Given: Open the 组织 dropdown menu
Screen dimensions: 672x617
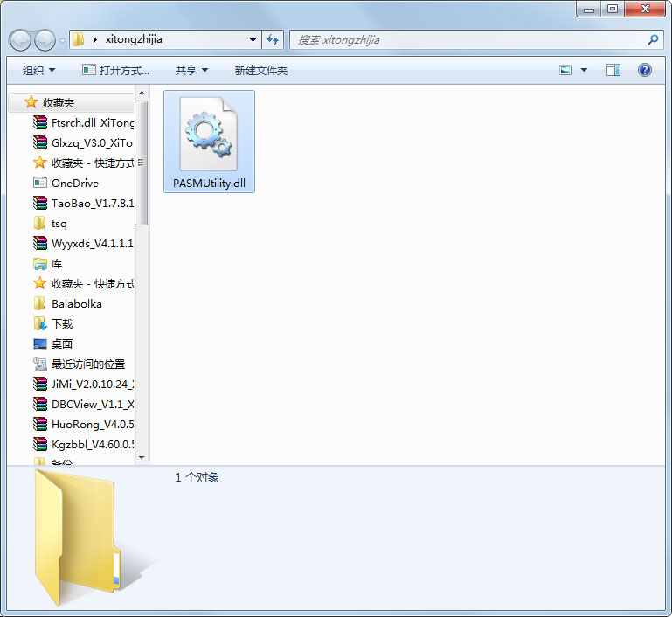Looking at the screenshot, I should point(38,70).
